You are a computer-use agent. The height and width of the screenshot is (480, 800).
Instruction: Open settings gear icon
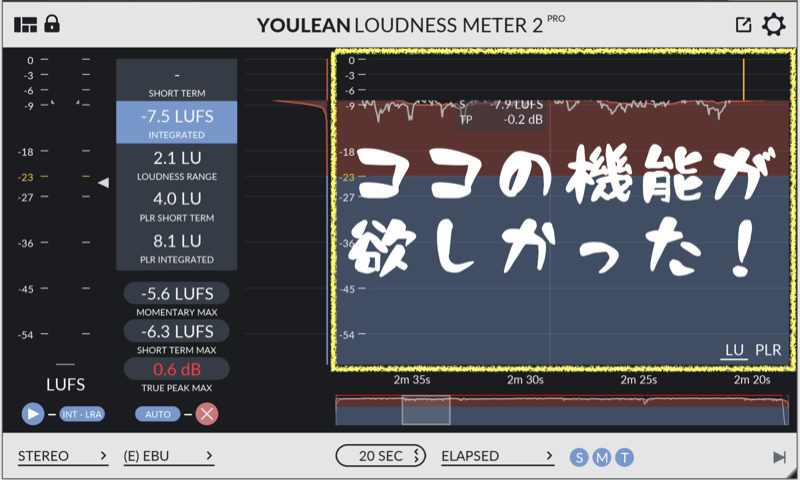(773, 24)
